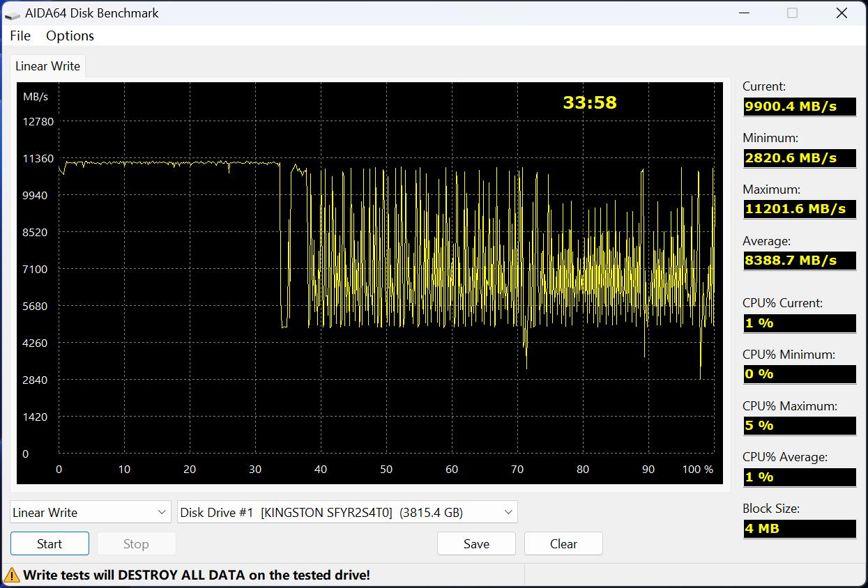Expand the Linear Write test type dropdown
The height and width of the screenshot is (588, 868).
[x=91, y=513]
